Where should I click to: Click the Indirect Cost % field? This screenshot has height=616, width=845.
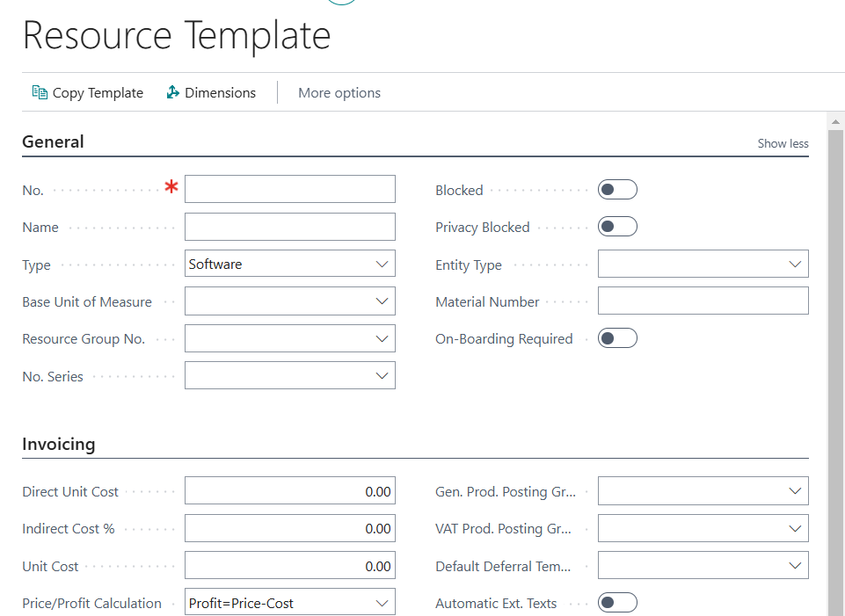(290, 528)
